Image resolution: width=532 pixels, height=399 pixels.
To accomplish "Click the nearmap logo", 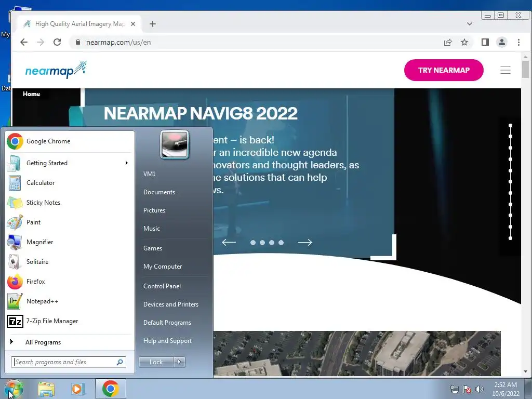I will point(56,70).
